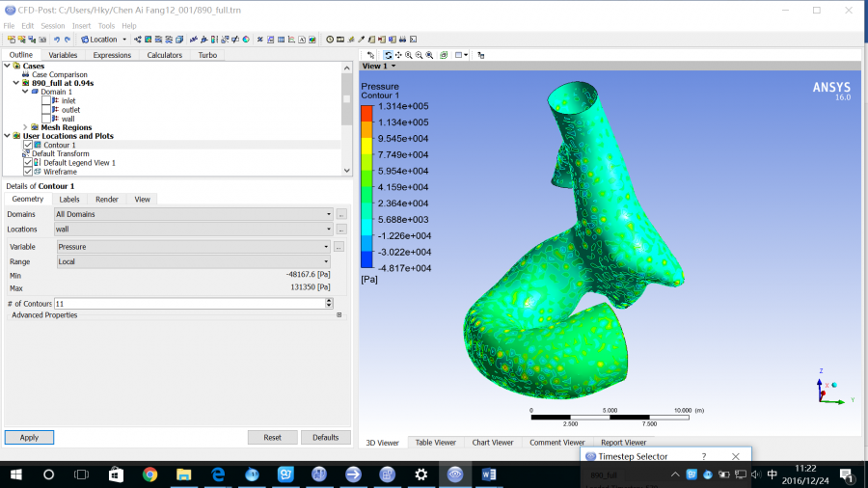Toggle the Contour 1 visibility checkbox
The width and height of the screenshot is (868, 488).
point(28,145)
